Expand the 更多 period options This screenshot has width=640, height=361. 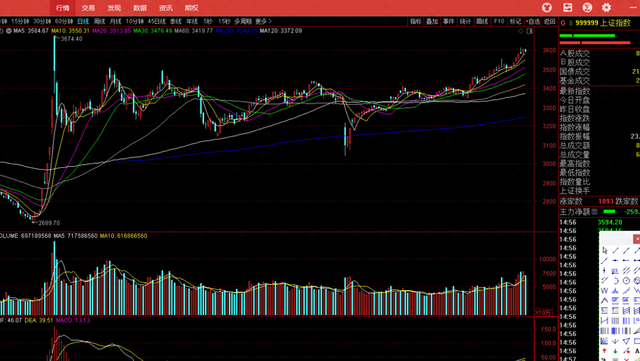pos(263,21)
